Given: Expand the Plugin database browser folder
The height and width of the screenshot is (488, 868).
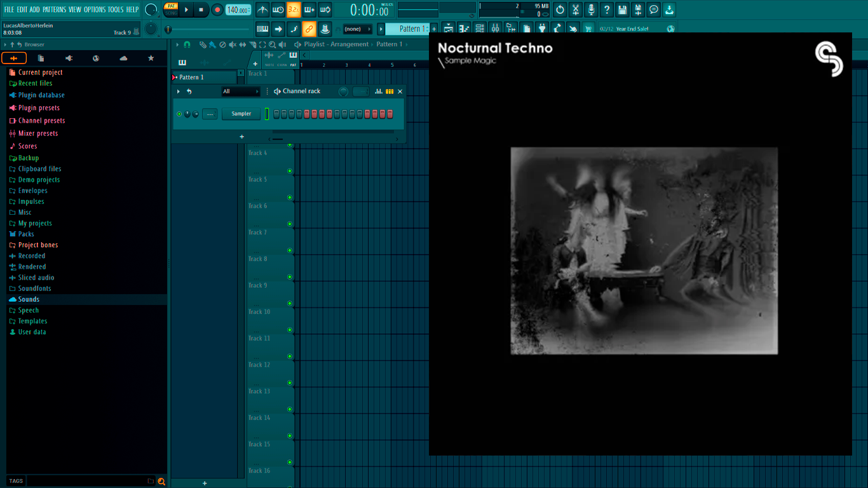Looking at the screenshot, I should click(x=41, y=95).
